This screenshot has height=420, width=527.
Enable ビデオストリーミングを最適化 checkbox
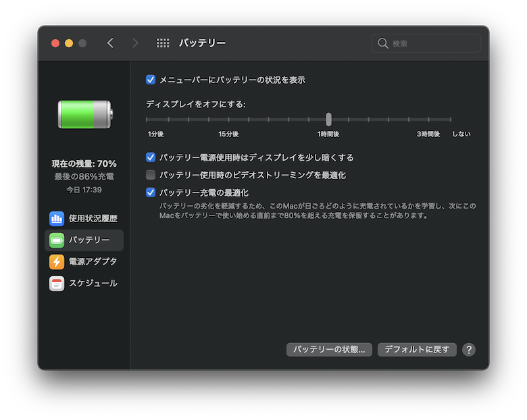[x=151, y=175]
